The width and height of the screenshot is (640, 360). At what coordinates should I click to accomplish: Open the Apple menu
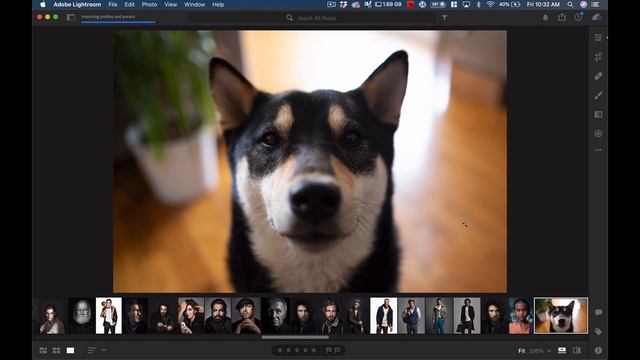pos(42,4)
